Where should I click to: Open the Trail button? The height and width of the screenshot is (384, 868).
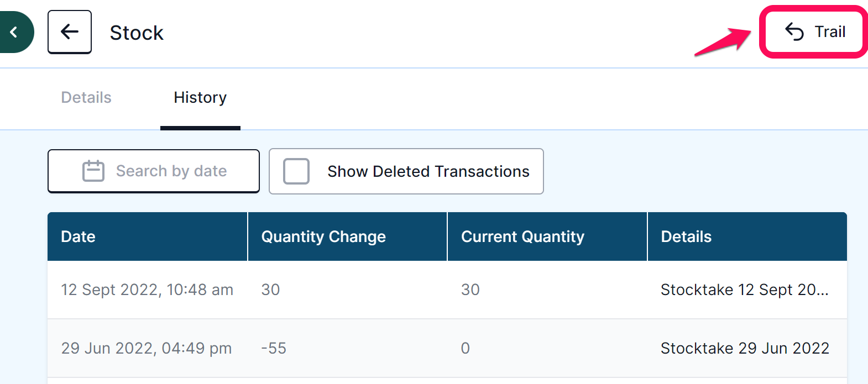click(x=815, y=32)
